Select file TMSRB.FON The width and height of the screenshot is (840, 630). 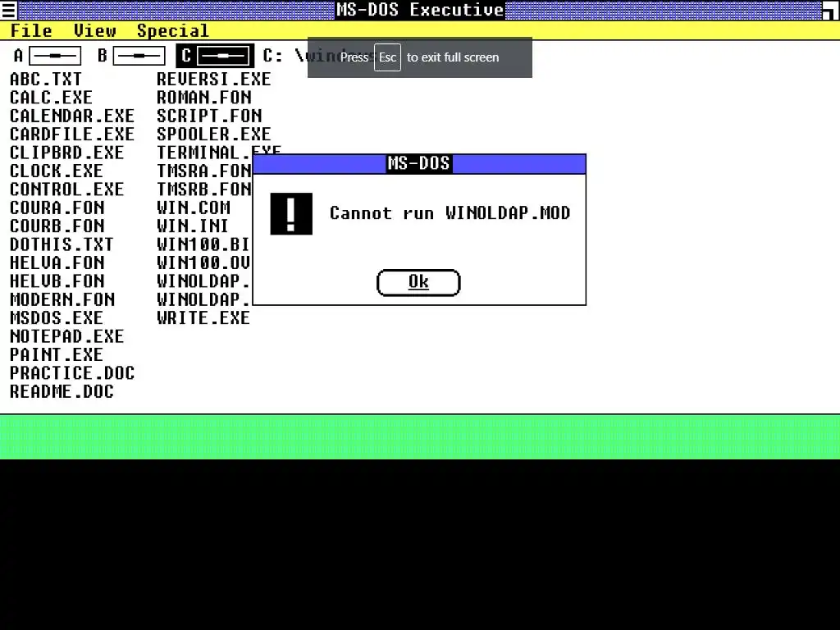(x=204, y=189)
